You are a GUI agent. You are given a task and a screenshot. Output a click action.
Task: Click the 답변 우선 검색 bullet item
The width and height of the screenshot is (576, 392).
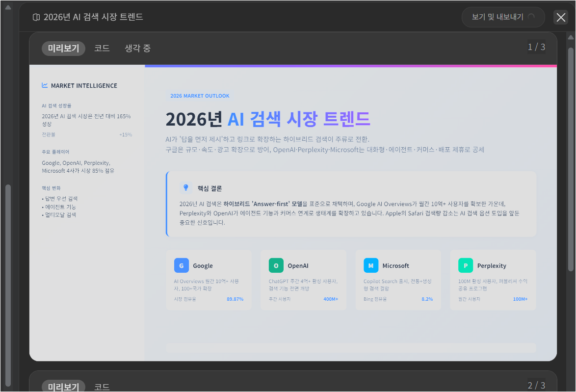(59, 198)
